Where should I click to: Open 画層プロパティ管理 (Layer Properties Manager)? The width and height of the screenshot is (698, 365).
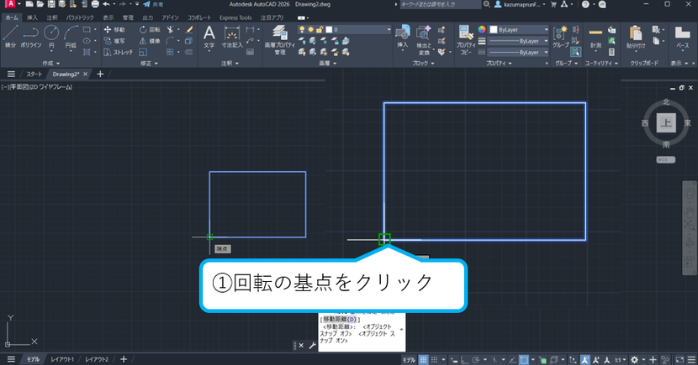click(x=280, y=40)
